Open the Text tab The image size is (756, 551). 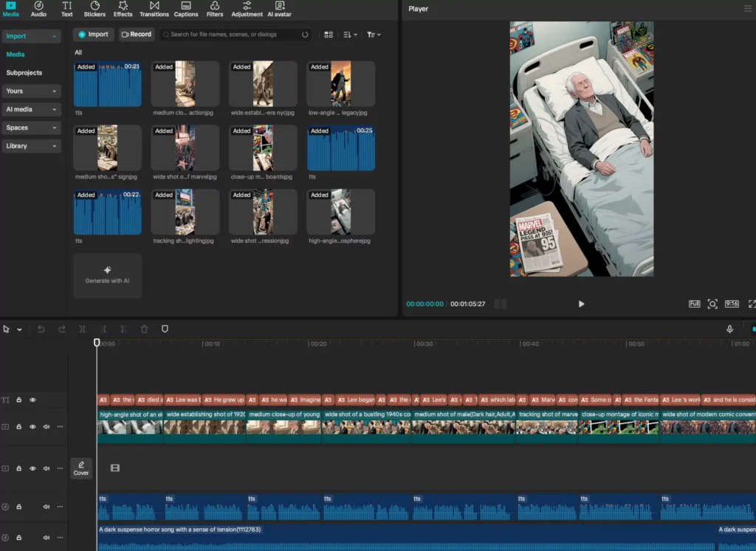point(66,9)
